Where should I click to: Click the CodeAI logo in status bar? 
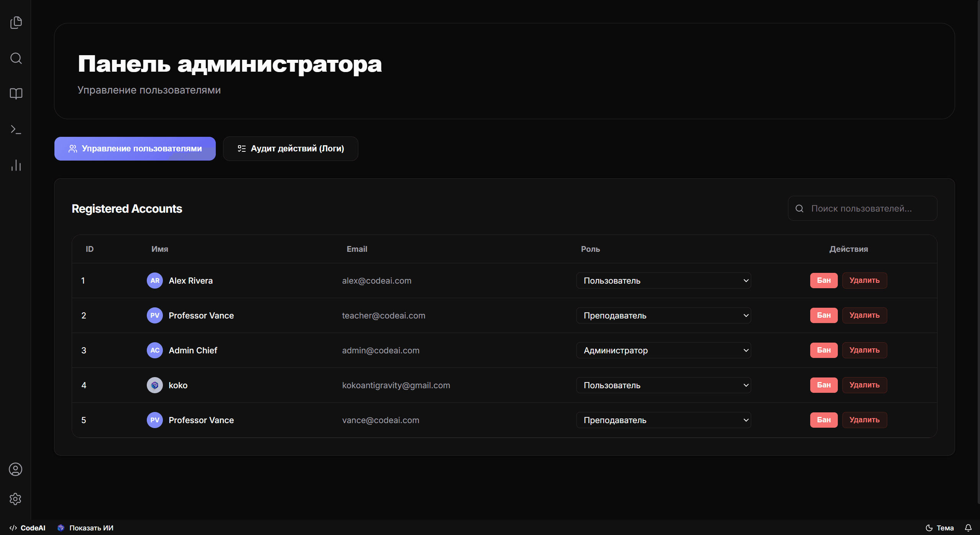(27, 528)
